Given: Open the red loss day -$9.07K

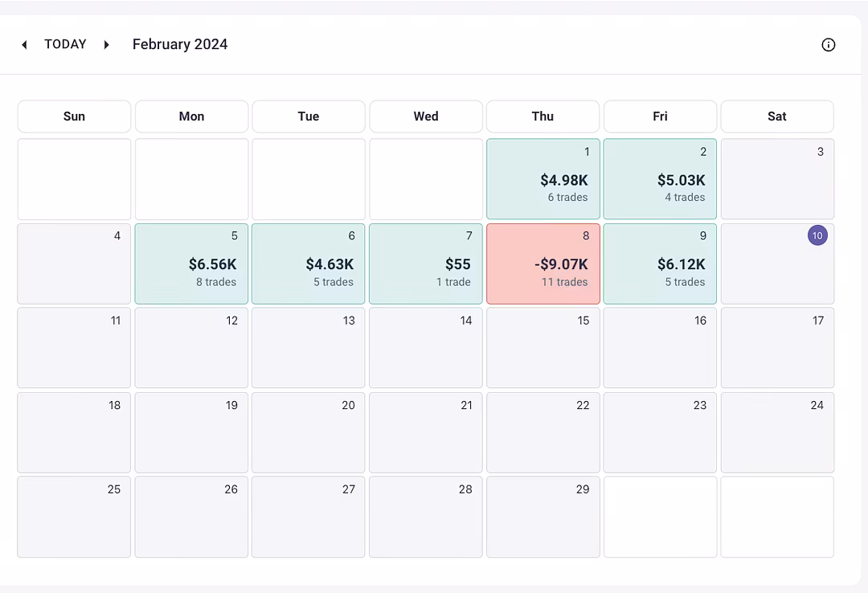Looking at the screenshot, I should tap(542, 264).
